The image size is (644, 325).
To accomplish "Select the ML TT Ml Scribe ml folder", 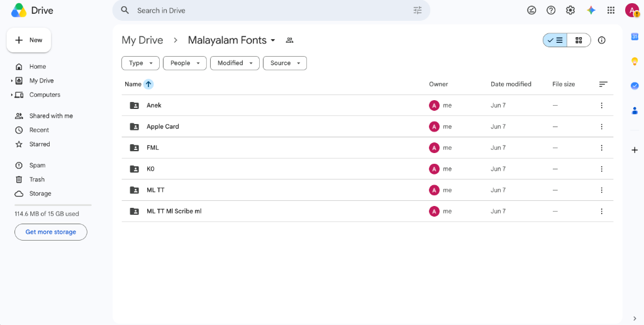I will click(x=367, y=211).
